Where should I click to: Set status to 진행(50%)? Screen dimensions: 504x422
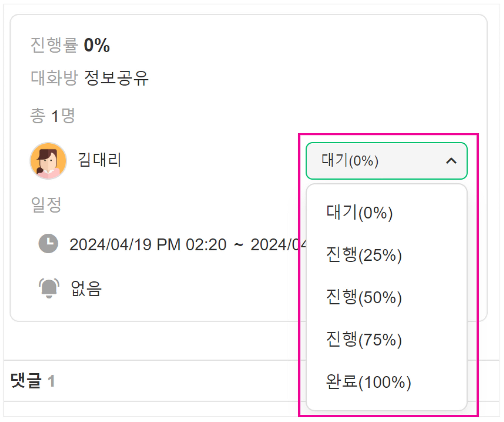point(364,297)
